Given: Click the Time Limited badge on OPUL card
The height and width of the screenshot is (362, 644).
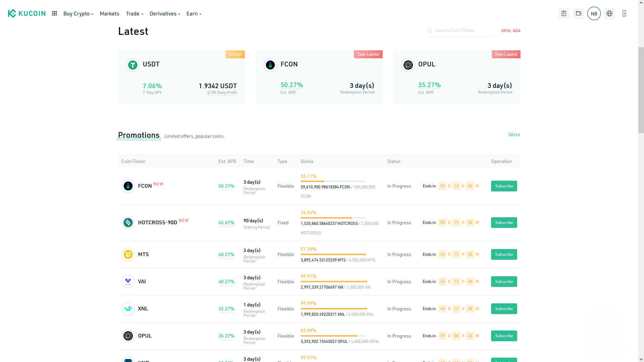Looking at the screenshot, I should 506,54.
